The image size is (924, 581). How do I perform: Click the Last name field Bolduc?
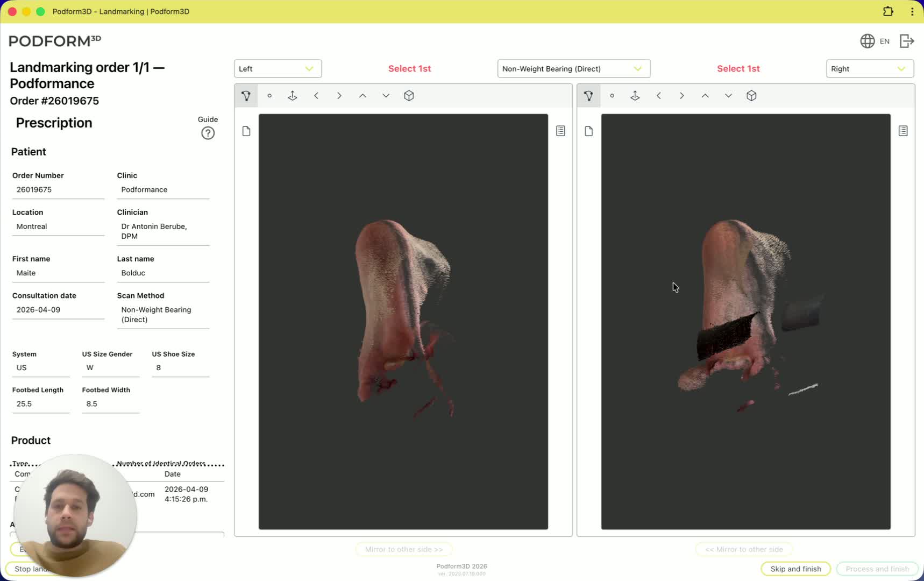click(x=163, y=273)
